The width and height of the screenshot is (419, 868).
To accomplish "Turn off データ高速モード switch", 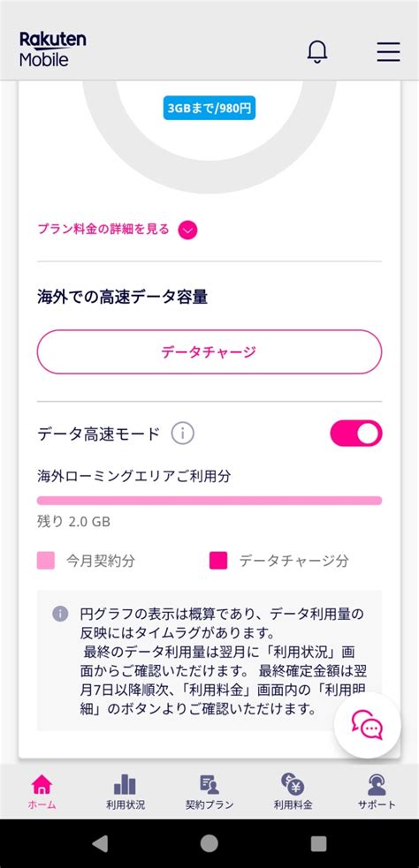I will point(356,434).
